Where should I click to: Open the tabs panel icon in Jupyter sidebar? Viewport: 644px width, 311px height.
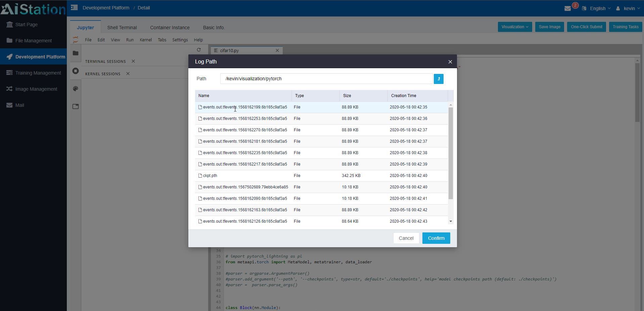tap(76, 106)
